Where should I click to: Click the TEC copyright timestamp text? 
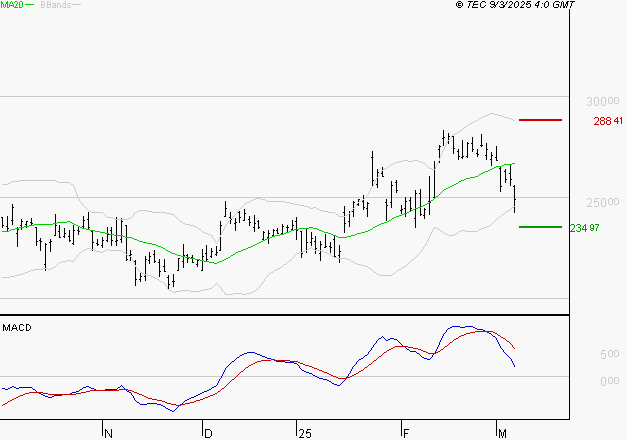[515, 5]
